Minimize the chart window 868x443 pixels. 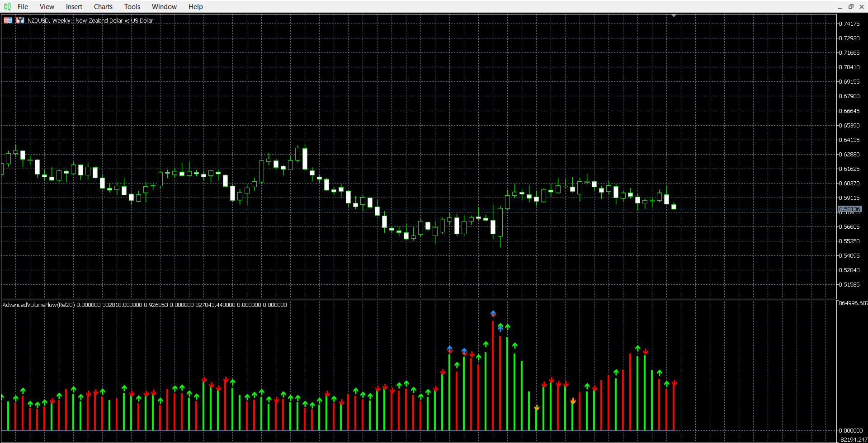(840, 7)
